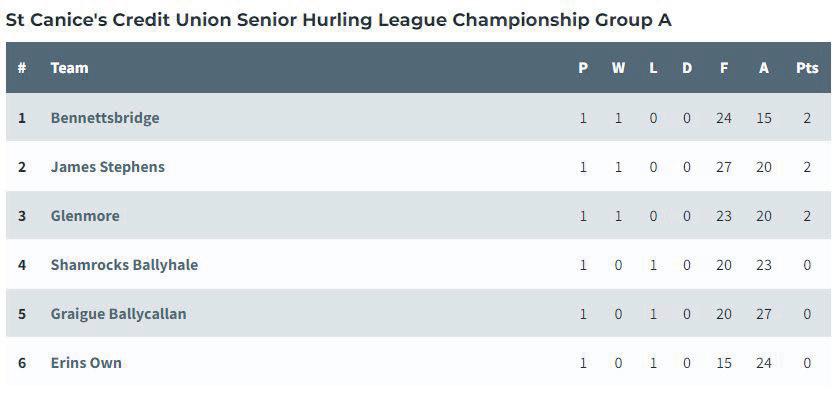
Task: Click the A scores-against column header
Action: [x=764, y=68]
